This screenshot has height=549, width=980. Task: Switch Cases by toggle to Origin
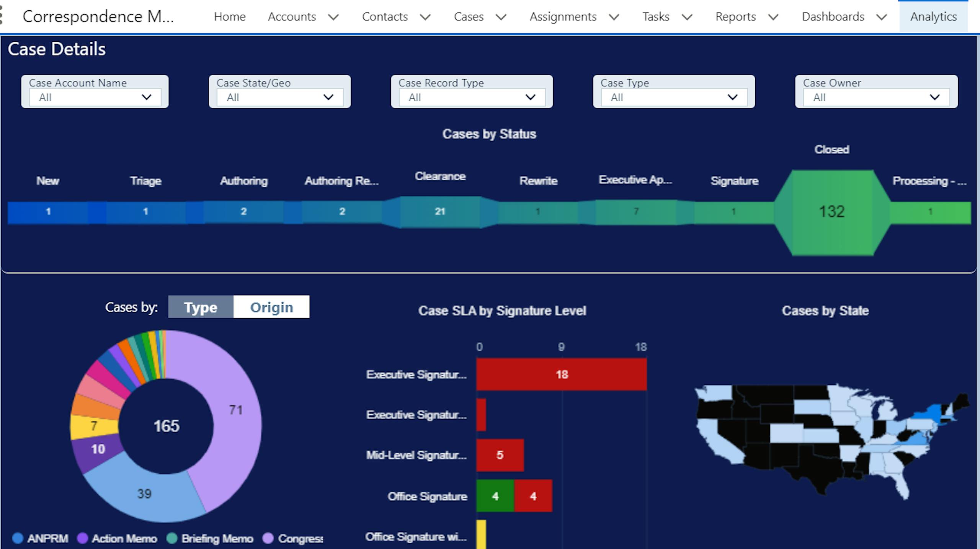(x=271, y=307)
